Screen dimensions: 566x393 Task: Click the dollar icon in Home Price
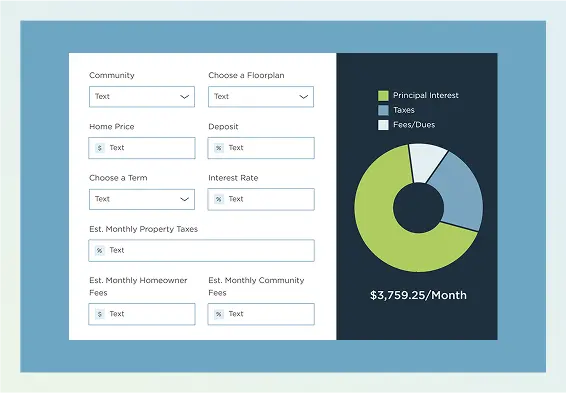(x=100, y=148)
